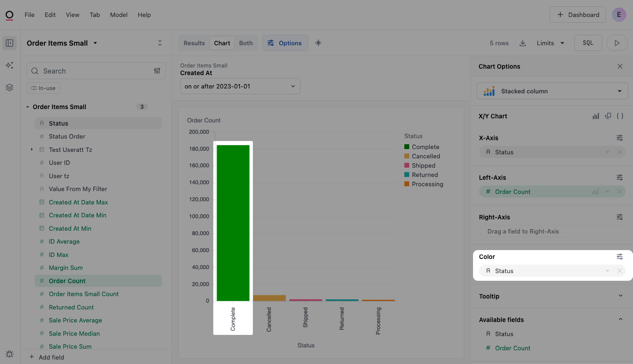Toggle the In-use fields filter
Viewport: 633px width, 364px height.
[x=44, y=88]
